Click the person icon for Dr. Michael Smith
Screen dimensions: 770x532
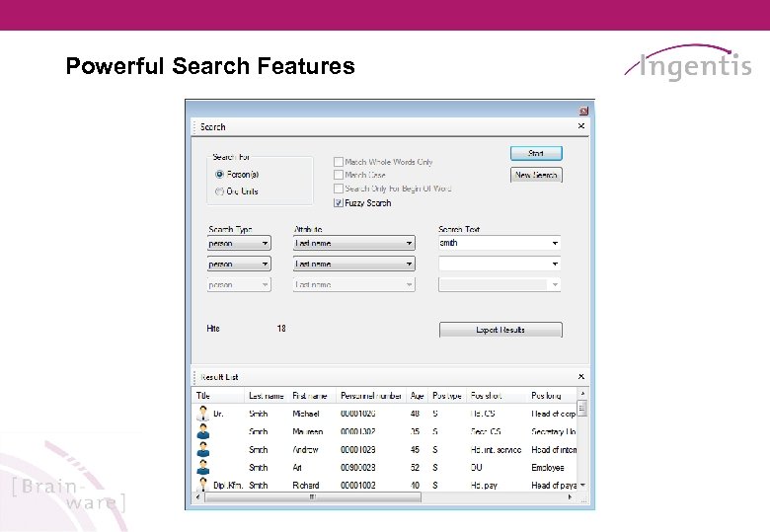(202, 414)
